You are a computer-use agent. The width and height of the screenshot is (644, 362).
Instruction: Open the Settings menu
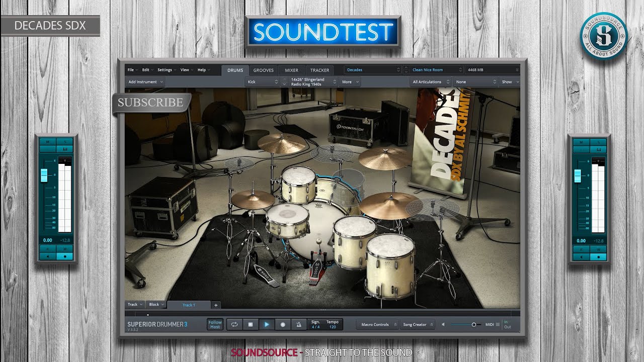click(166, 70)
